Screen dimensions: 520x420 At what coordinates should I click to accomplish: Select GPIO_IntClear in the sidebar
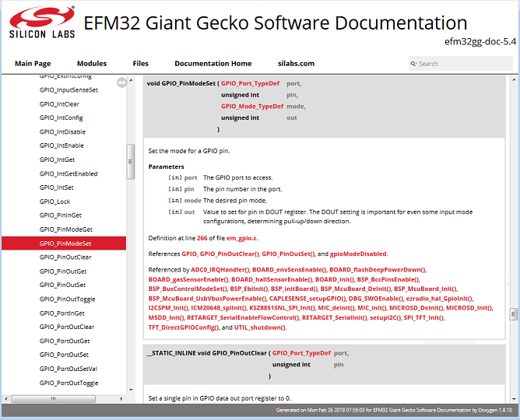[x=59, y=104]
